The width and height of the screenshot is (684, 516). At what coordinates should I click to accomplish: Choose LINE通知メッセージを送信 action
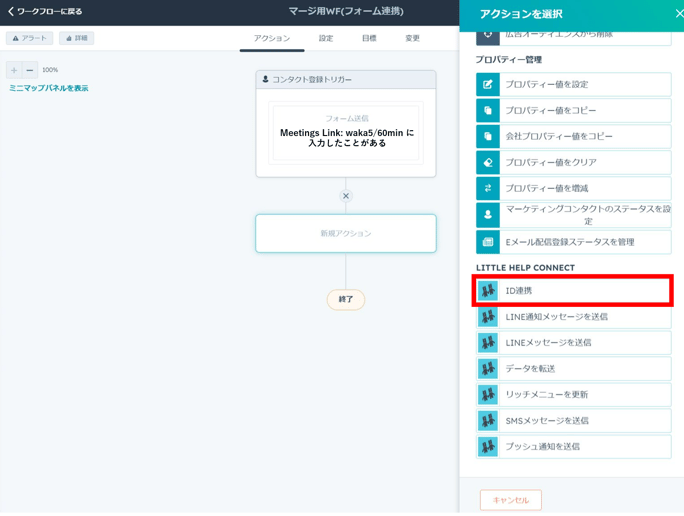[x=573, y=317]
